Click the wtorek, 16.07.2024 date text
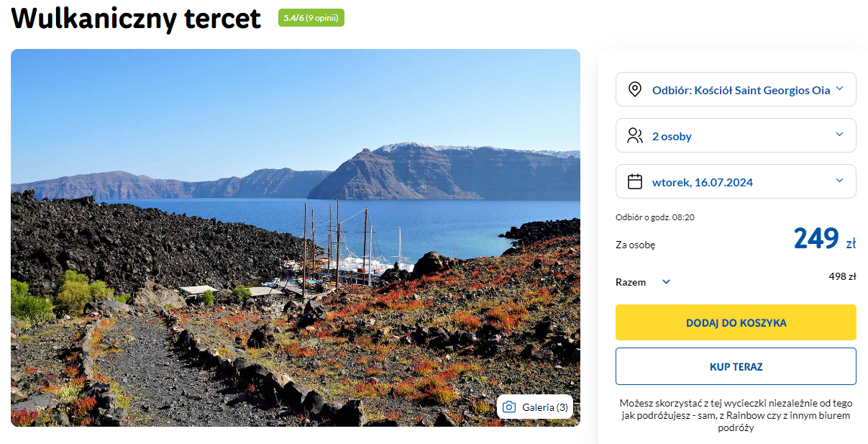 click(702, 182)
